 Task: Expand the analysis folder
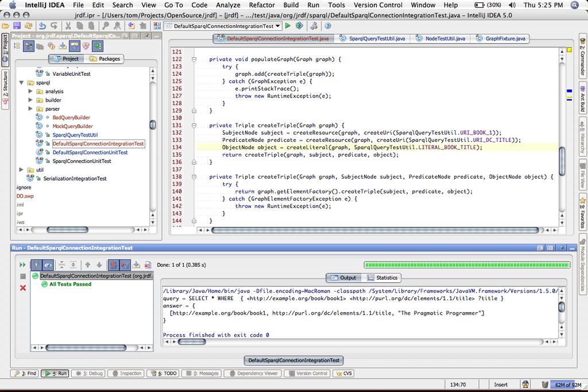(x=30, y=91)
